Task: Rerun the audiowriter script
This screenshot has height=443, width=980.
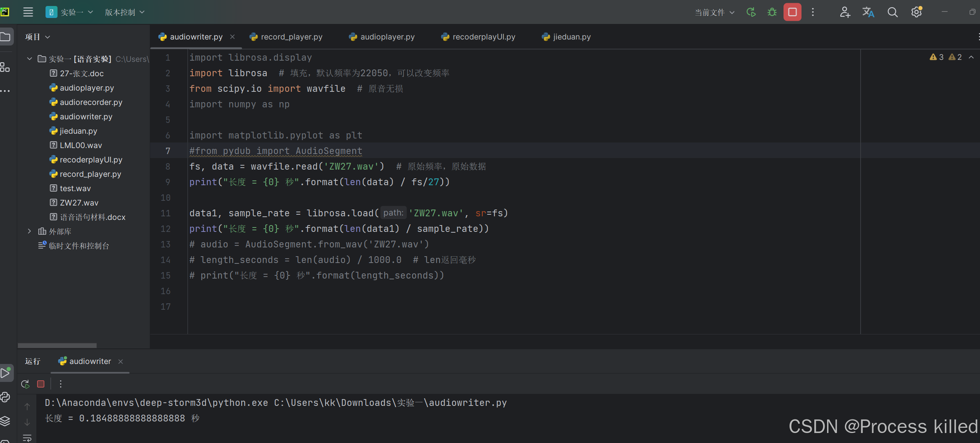Action: tap(25, 384)
